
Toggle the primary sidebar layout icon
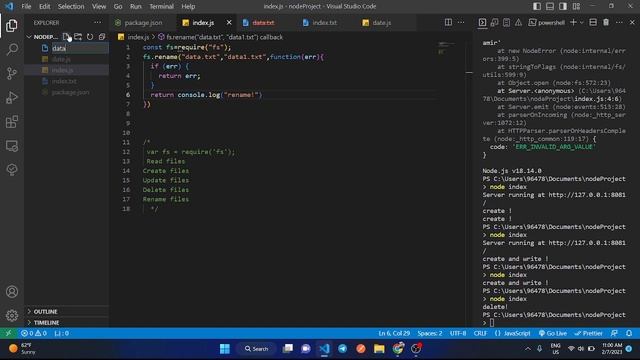click(x=537, y=6)
